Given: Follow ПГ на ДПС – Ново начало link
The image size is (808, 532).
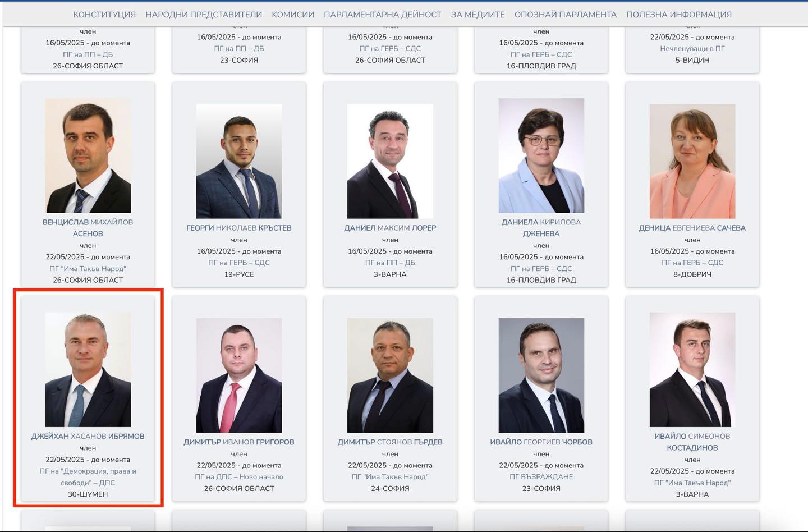Looking at the screenshot, I should [239, 477].
